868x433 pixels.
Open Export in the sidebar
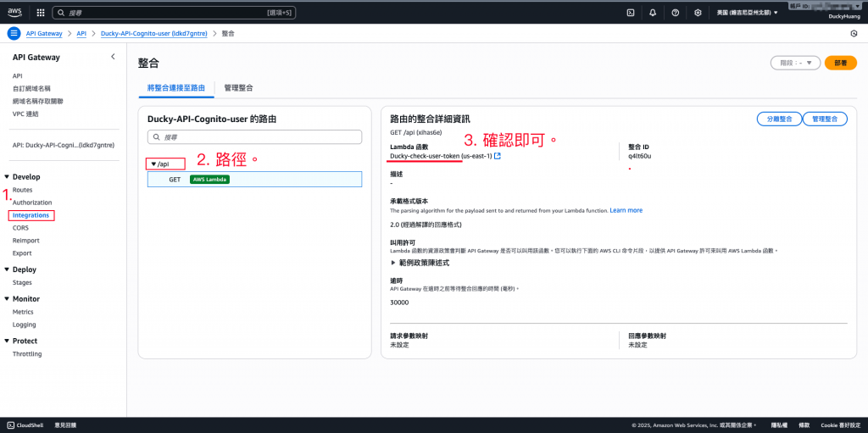[x=22, y=253]
